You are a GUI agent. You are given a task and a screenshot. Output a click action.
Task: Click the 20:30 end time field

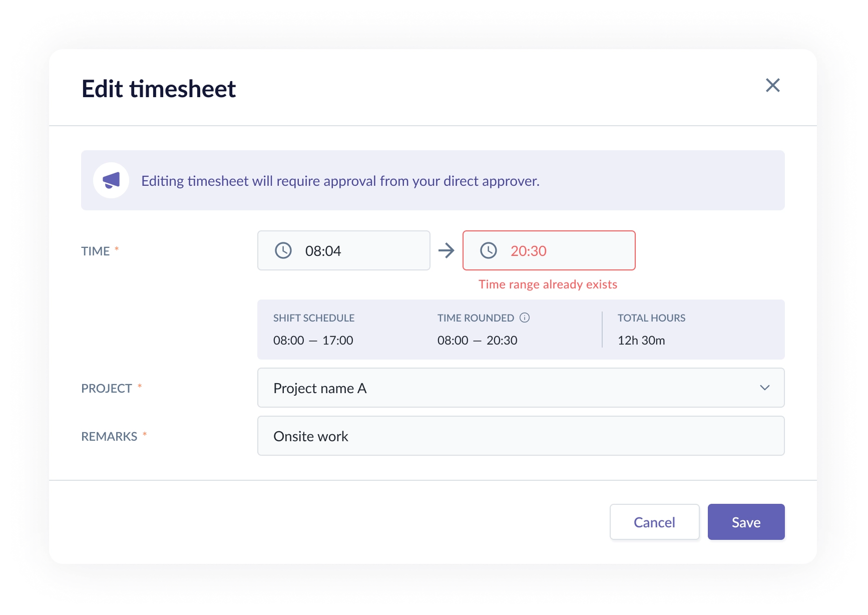tap(549, 250)
